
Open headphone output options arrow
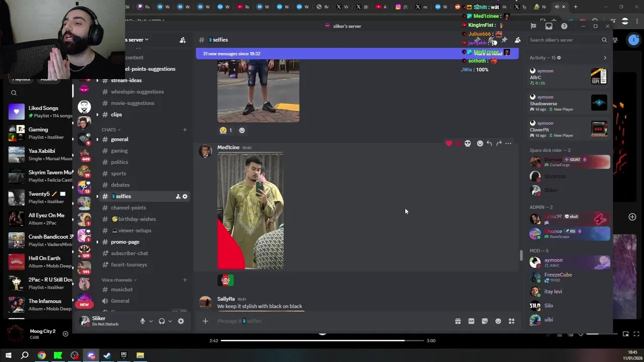click(170, 321)
